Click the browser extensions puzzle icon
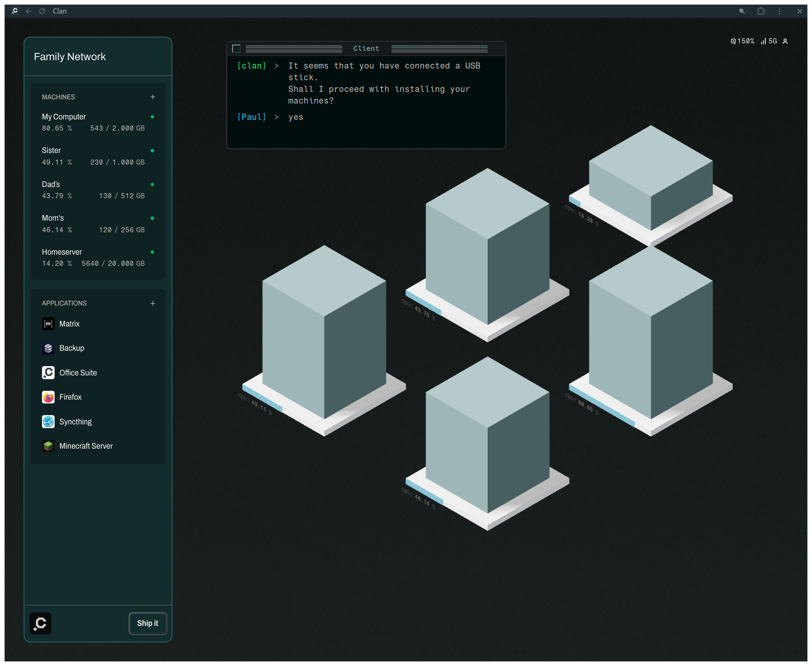The image size is (812, 666). [x=761, y=11]
